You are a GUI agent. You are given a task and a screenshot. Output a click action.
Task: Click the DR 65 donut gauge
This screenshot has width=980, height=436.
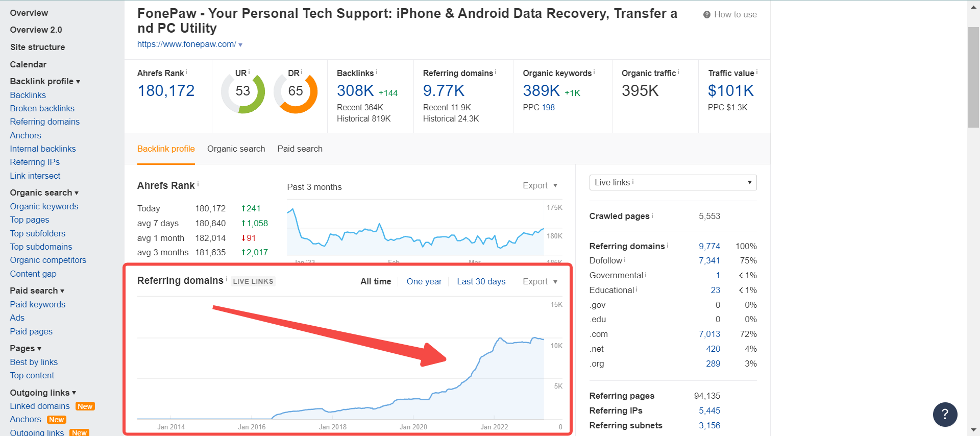tap(296, 92)
